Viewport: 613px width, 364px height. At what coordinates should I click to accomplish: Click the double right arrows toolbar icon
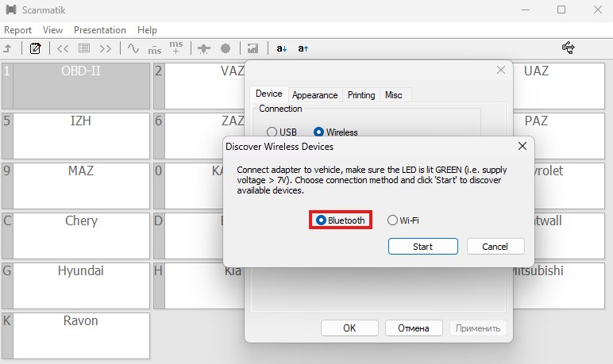[x=105, y=48]
